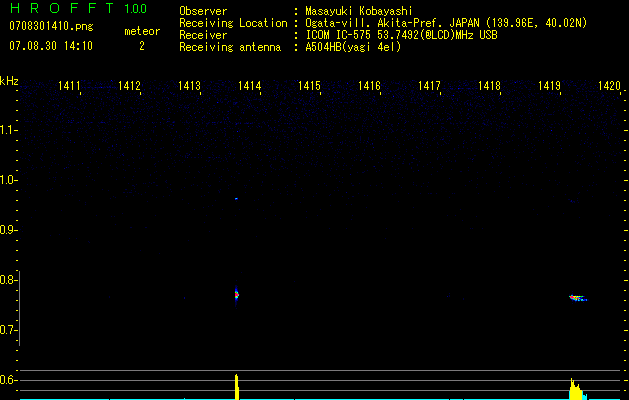Click the faint blue dot above 1414 echo
Screen dimensions: 629x400
pos(236,199)
